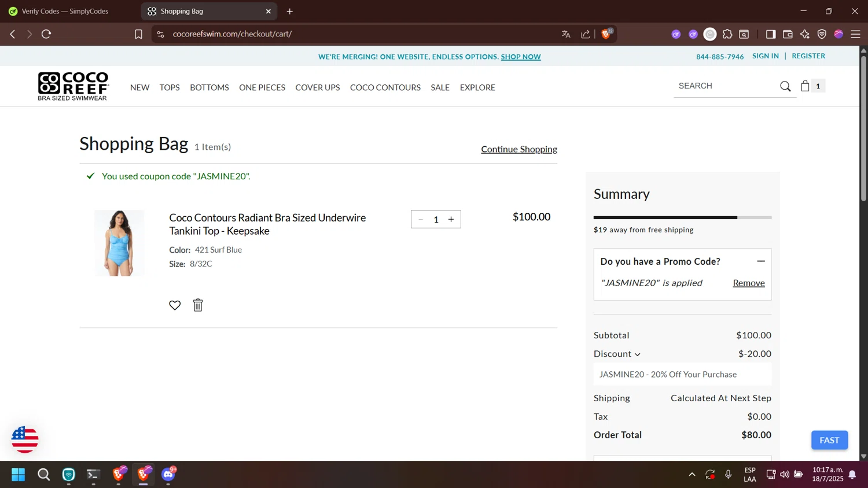Click the quantity value field
Image resolution: width=868 pixels, height=488 pixels.
coord(436,220)
